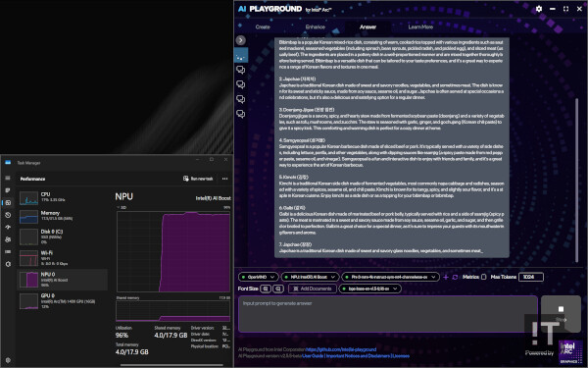588x368 pixels.
Task: Open the NPU Intel AI Boost device dropdown
Action: [x=310, y=277]
